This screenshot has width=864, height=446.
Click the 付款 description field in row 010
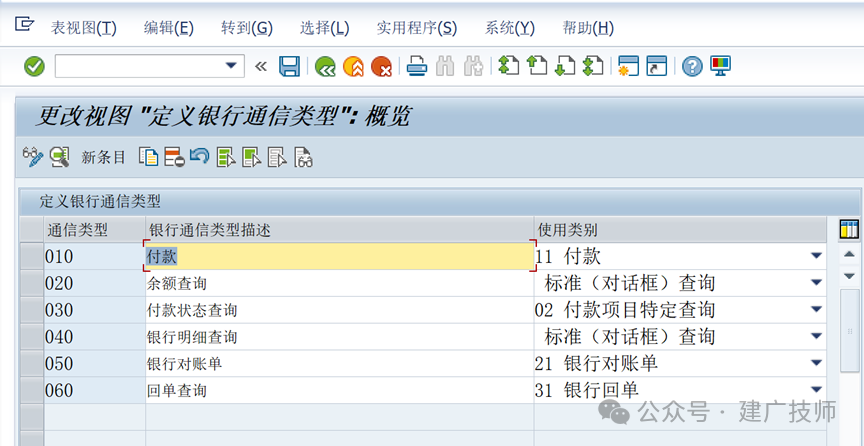[339, 256]
